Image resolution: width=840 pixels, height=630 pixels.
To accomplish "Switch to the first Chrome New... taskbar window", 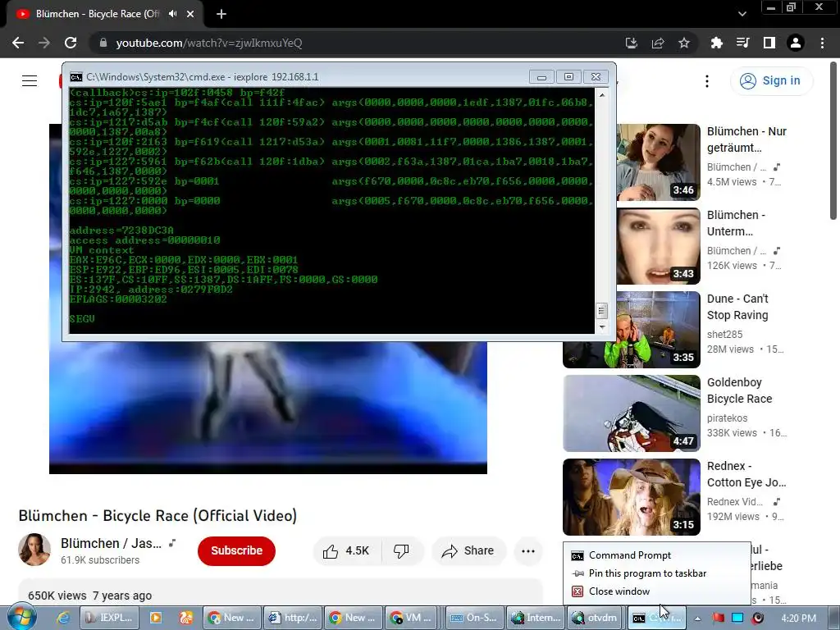I will pos(232,618).
